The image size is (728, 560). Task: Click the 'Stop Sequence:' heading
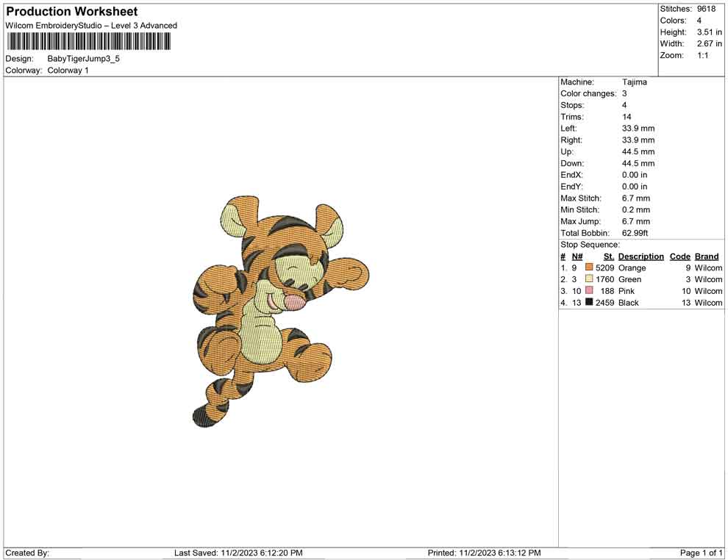click(590, 245)
